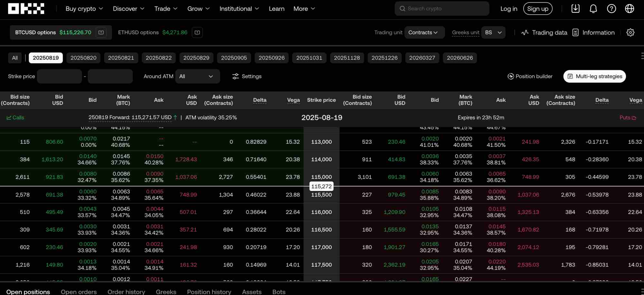The height and width of the screenshot is (295, 644).
Task: Open the Around ATM dropdown
Action: pyautogui.click(x=198, y=76)
